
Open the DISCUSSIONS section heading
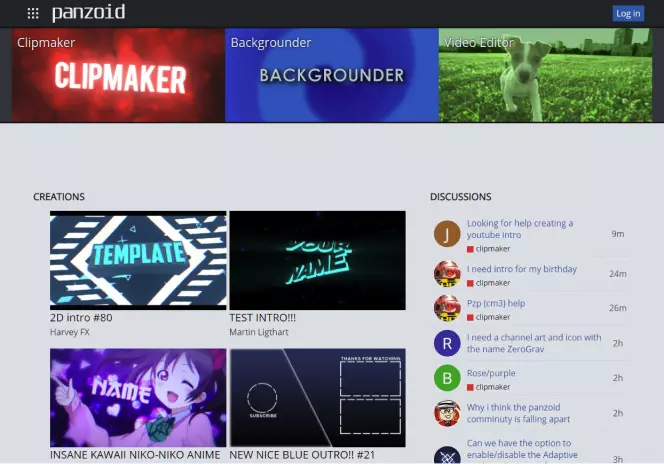(x=461, y=197)
